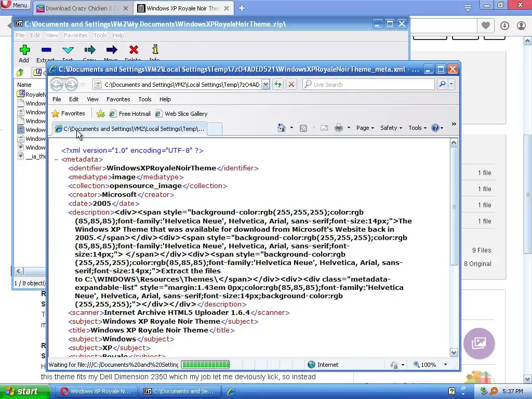The image size is (532, 399).
Task: Click the Move arrow icon in 7-Zip
Action: 111,50
